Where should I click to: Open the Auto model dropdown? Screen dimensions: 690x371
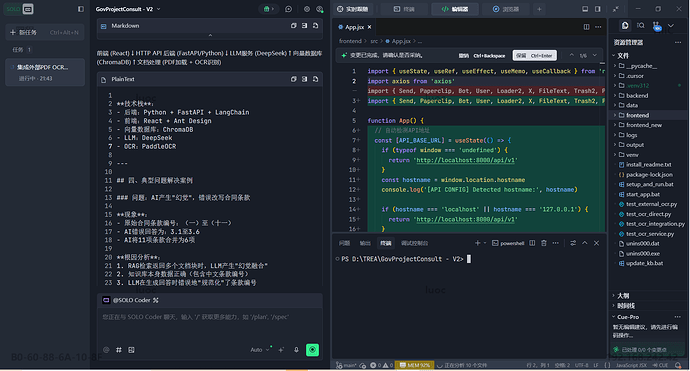click(x=260, y=350)
